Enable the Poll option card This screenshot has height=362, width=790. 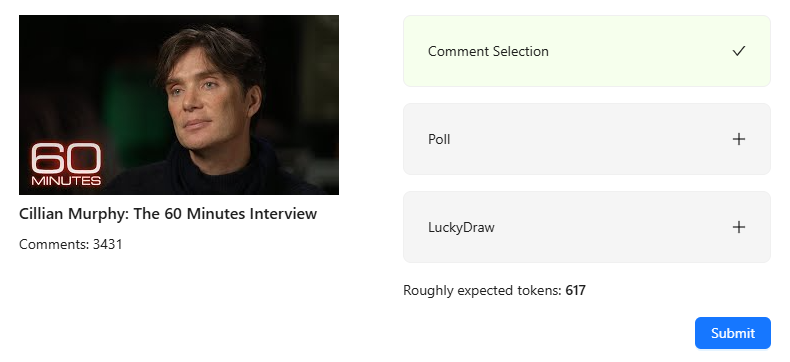[587, 139]
